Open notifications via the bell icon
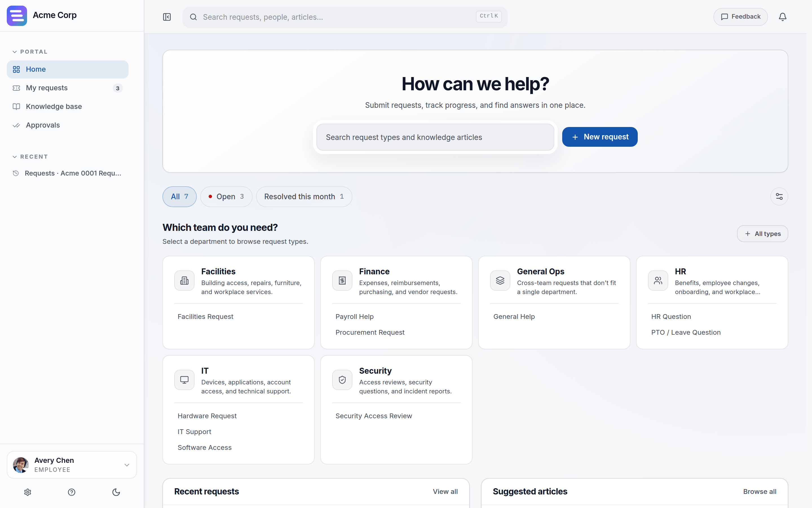Viewport: 812px width, 508px height. 782,17
